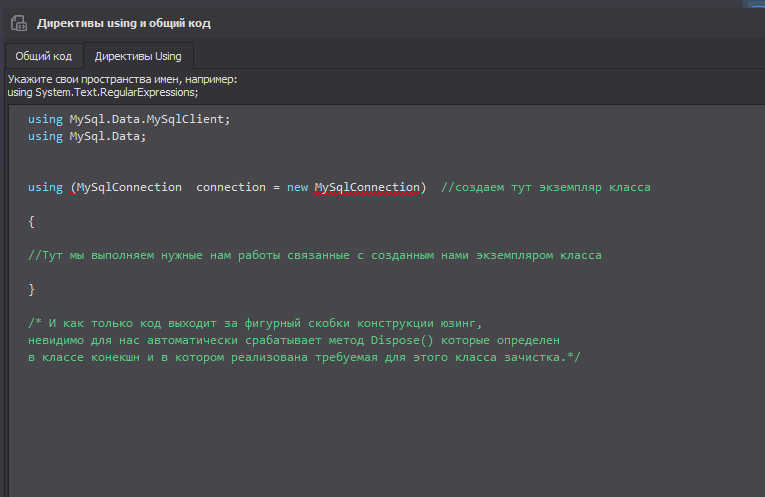Click the example text using System.Text.RegularExpressions
This screenshot has height=497, width=765.
coord(103,92)
